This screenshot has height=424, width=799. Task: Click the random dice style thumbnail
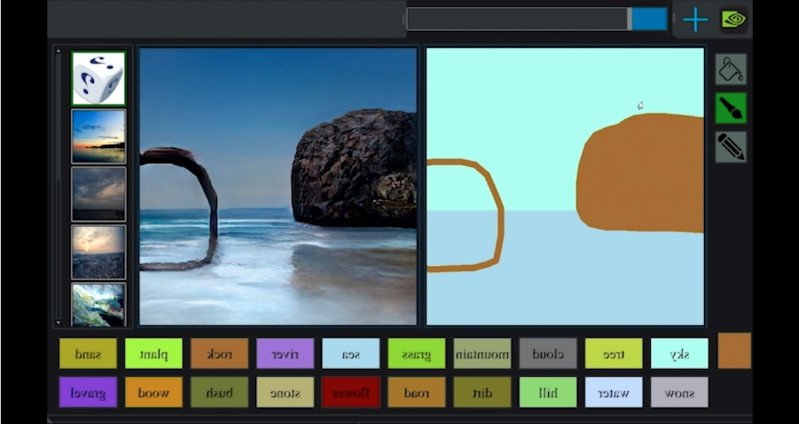coord(98,78)
